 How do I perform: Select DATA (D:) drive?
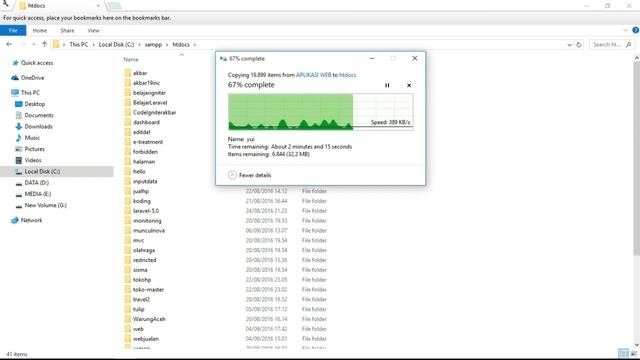pyautogui.click(x=32, y=183)
